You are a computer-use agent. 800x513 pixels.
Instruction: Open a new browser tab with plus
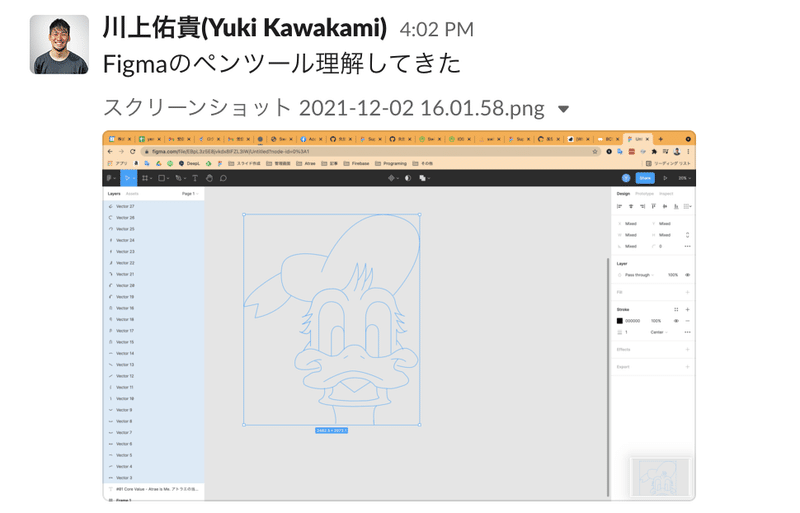[660, 139]
